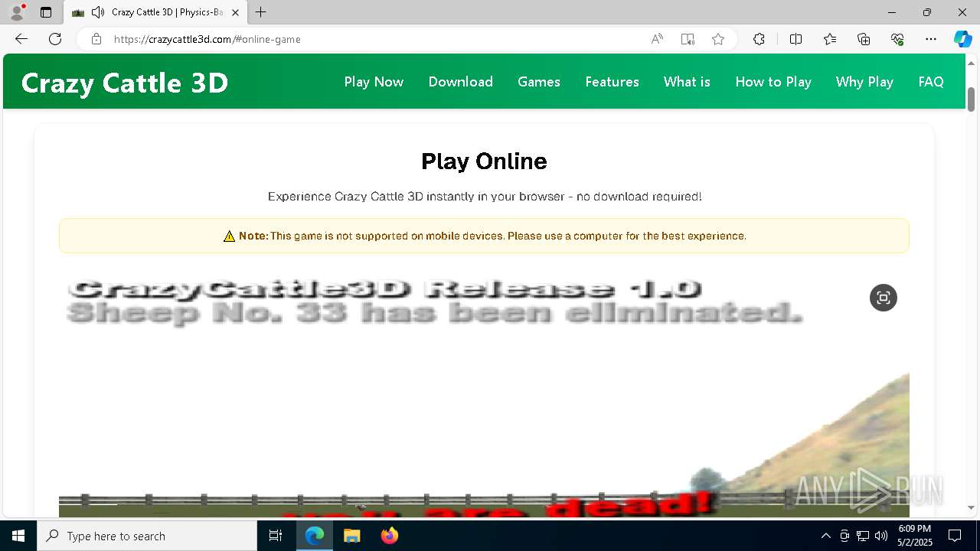Open Edge Settings and more menu
Image resolution: width=980 pixels, height=551 pixels.
click(931, 39)
